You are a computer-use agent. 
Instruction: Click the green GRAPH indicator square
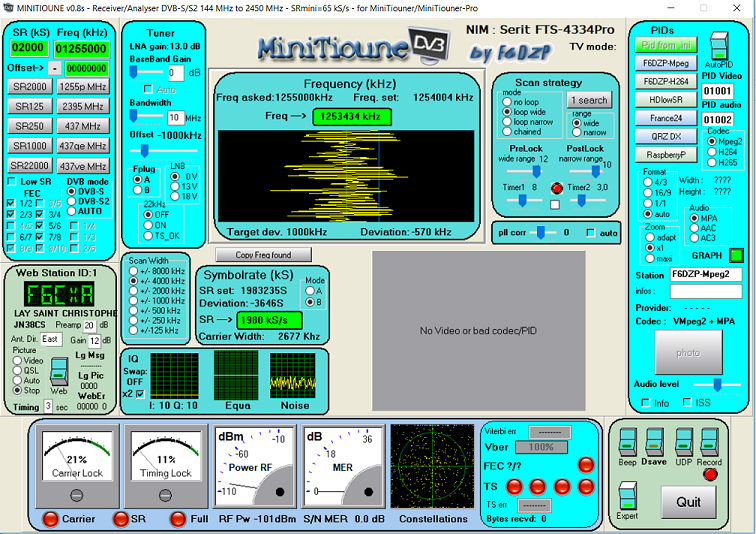click(x=736, y=255)
